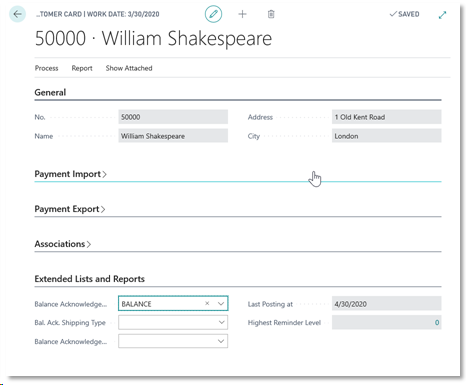
Task: Click the Bal. Ack. Shipping Type label
Action: [70, 322]
